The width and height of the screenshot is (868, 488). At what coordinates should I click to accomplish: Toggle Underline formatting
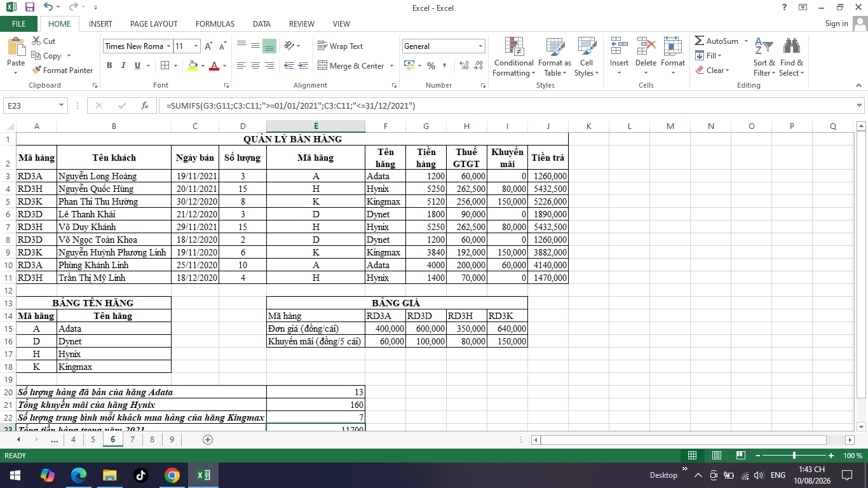[137, 65]
